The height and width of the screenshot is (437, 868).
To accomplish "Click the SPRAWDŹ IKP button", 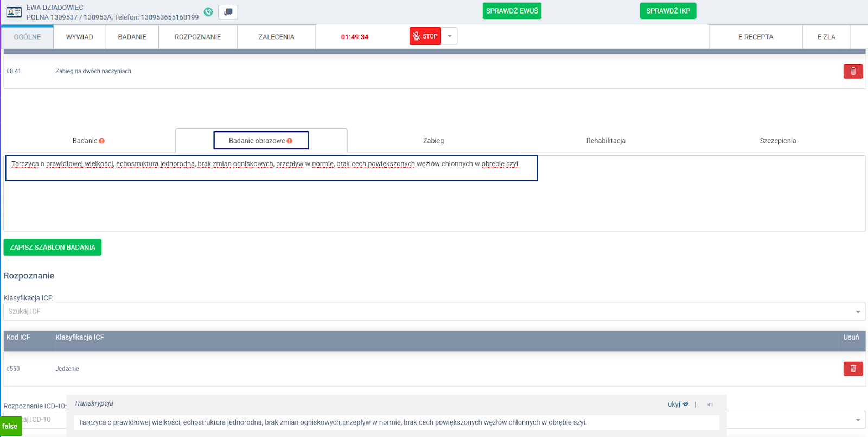I will [x=668, y=11].
